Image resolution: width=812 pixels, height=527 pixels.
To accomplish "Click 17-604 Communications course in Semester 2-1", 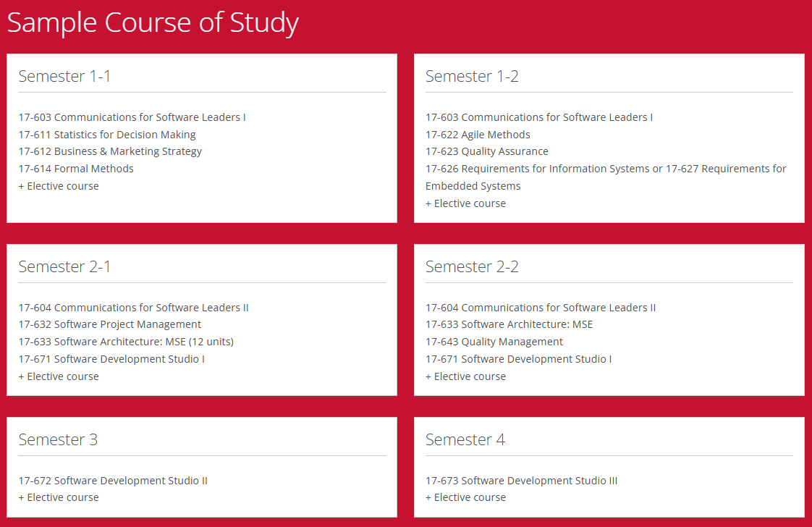I will 134,308.
